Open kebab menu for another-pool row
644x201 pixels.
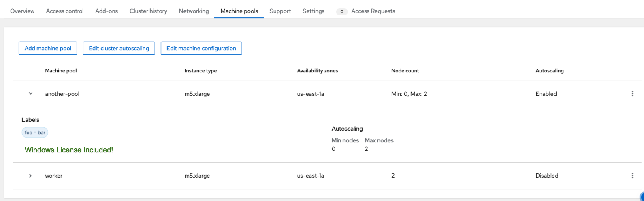pyautogui.click(x=632, y=94)
